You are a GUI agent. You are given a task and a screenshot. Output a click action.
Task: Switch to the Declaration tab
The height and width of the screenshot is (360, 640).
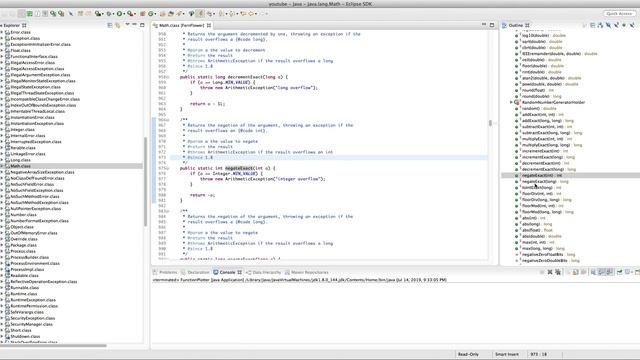click(195, 272)
